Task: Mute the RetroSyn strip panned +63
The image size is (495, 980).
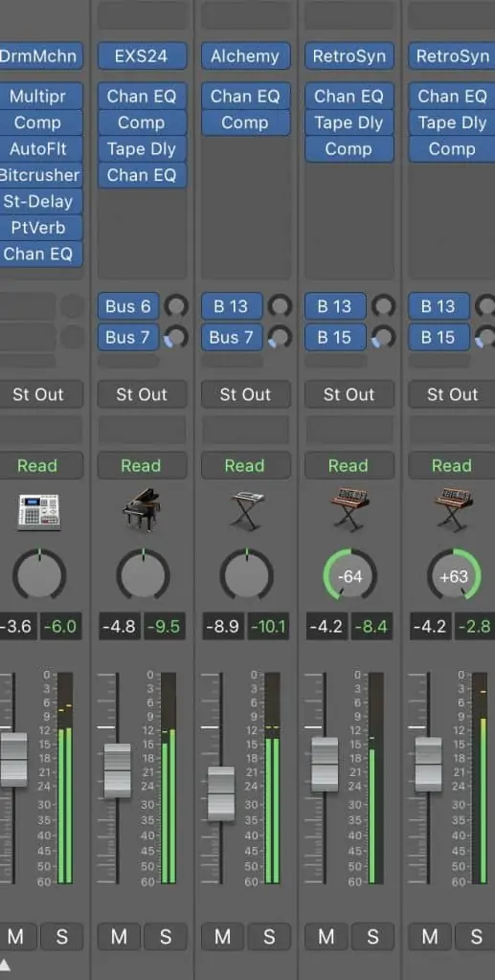Action: click(x=430, y=936)
